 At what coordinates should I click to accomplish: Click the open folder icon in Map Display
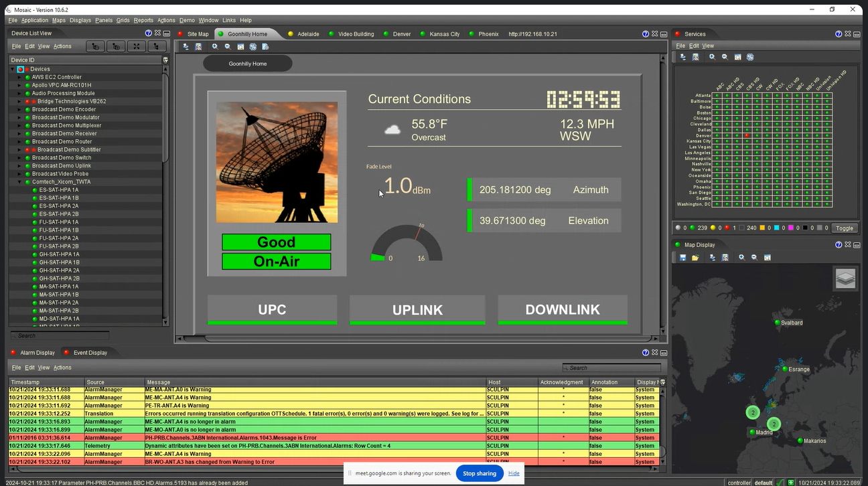pos(695,258)
